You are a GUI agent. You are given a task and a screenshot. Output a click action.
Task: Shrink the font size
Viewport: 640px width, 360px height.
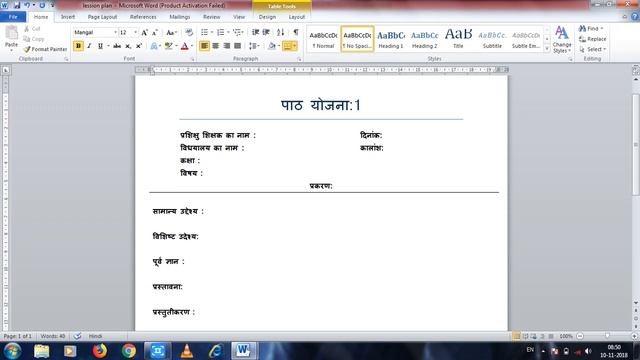click(x=155, y=32)
